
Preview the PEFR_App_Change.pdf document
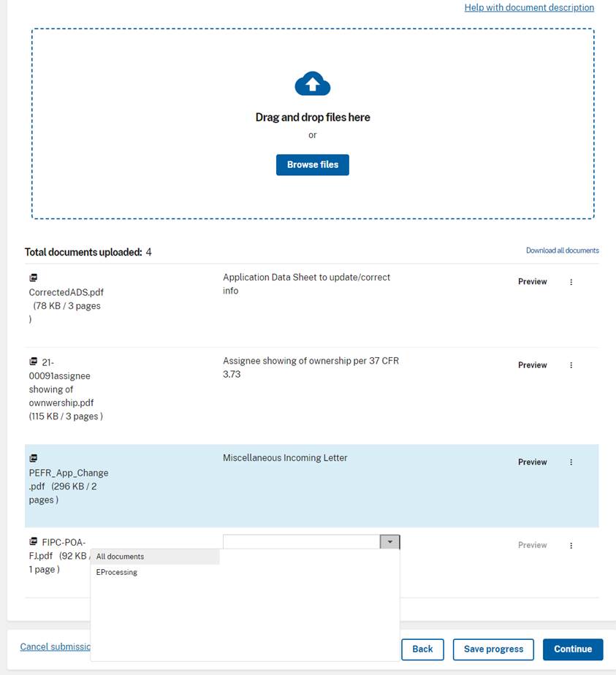tap(532, 462)
